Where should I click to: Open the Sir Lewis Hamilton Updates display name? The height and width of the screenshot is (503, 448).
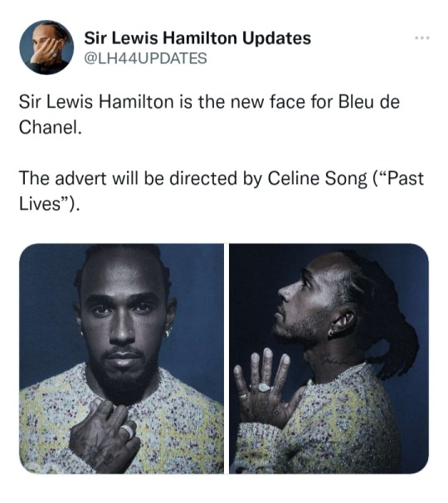[197, 38]
